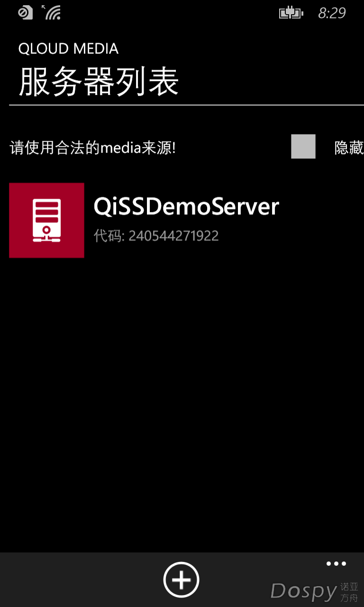This screenshot has height=607, width=364.
Task: Tap the battery charging status icon
Action: [291, 13]
